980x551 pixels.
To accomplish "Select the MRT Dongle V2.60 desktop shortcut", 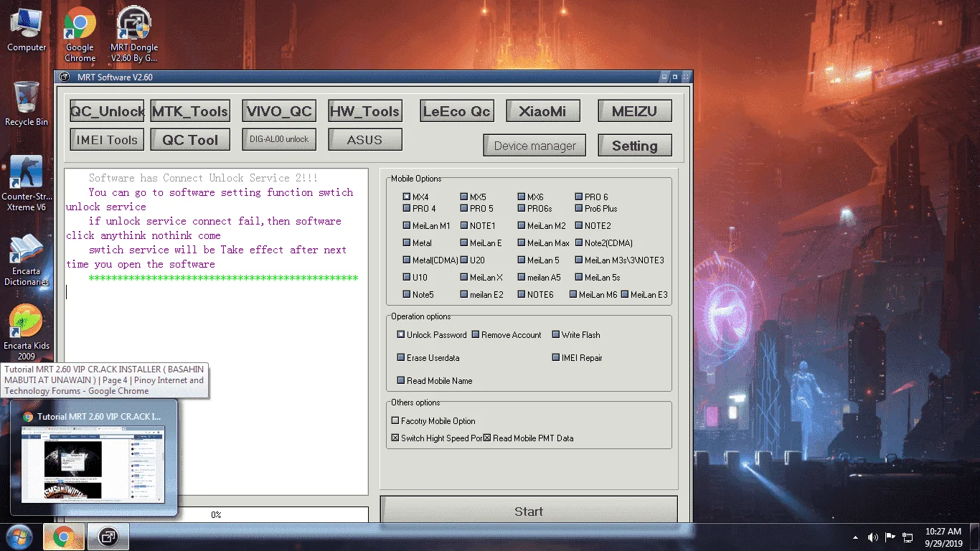I will pyautogui.click(x=134, y=34).
